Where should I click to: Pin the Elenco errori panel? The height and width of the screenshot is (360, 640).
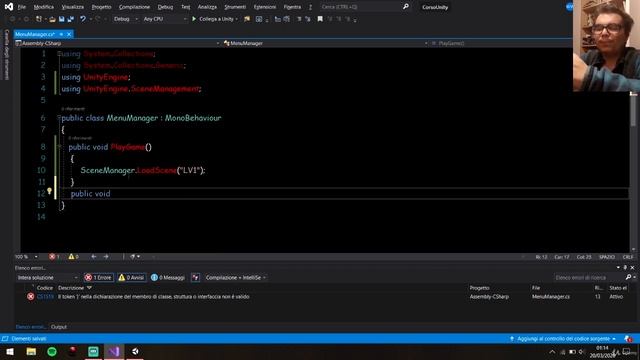pos(625,268)
